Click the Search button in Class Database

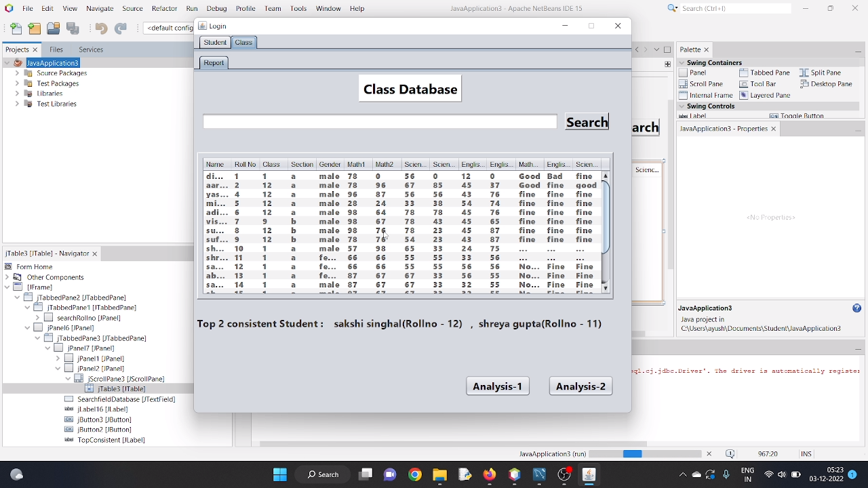586,122
